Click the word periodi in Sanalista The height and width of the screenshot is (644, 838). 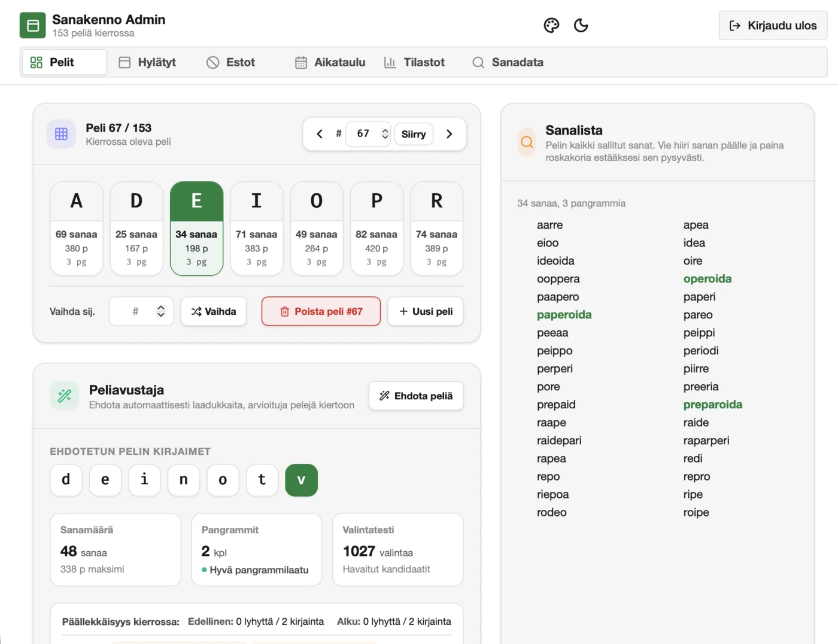(x=700, y=351)
